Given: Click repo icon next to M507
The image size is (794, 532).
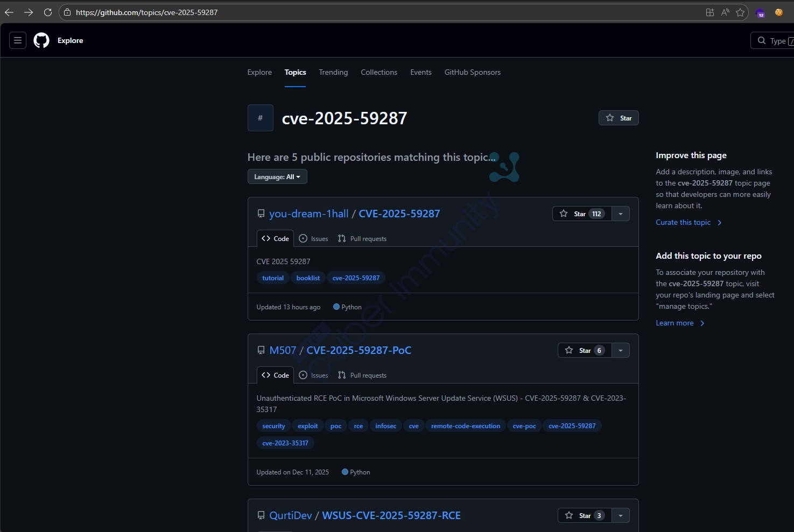Looking at the screenshot, I should pyautogui.click(x=261, y=351).
